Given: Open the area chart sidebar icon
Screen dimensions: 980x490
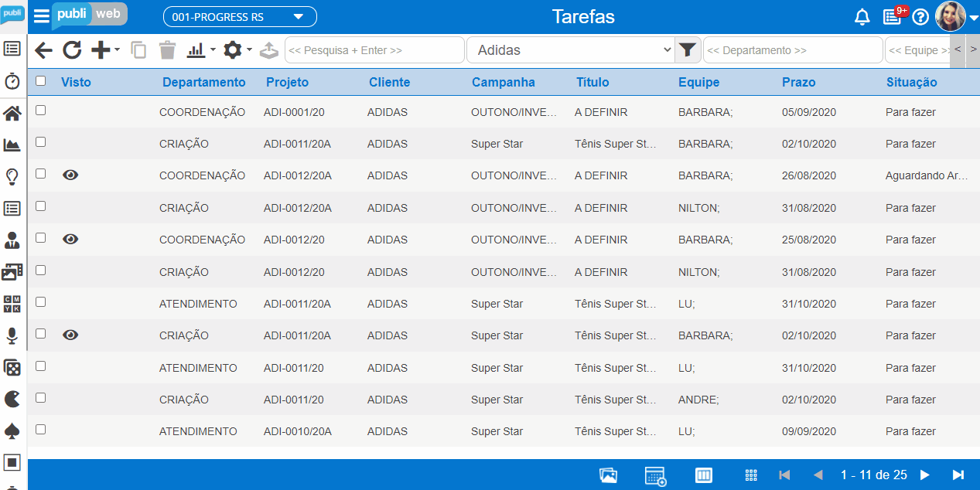Looking at the screenshot, I should (12, 145).
